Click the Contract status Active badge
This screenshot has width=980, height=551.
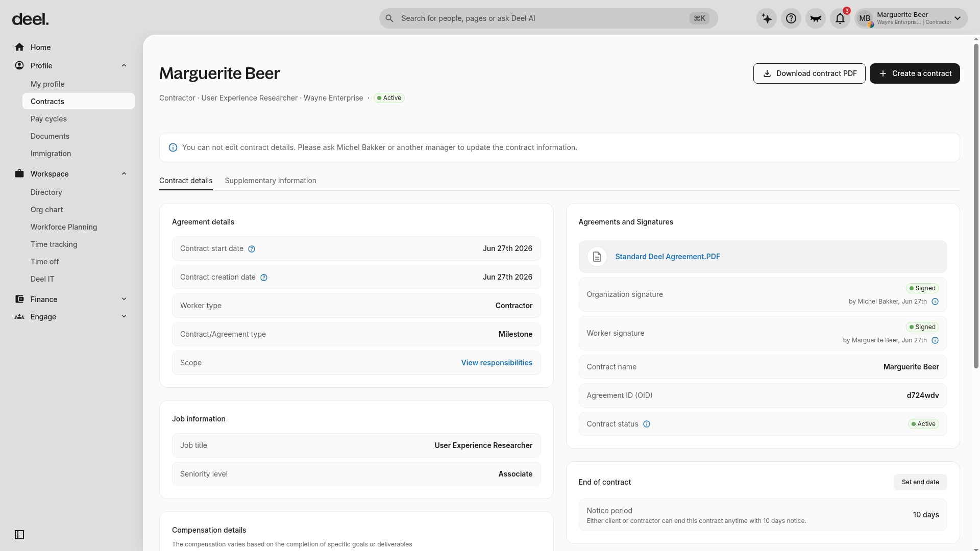pyautogui.click(x=923, y=424)
